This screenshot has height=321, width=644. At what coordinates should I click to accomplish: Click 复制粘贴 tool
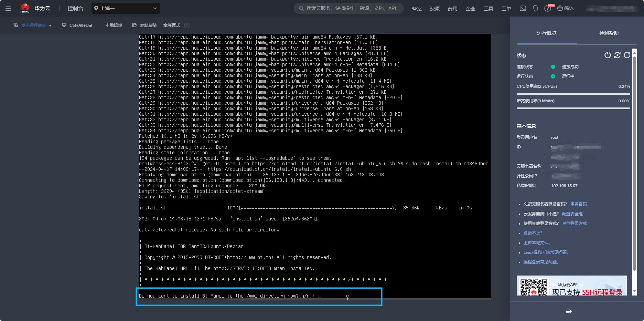point(144,25)
